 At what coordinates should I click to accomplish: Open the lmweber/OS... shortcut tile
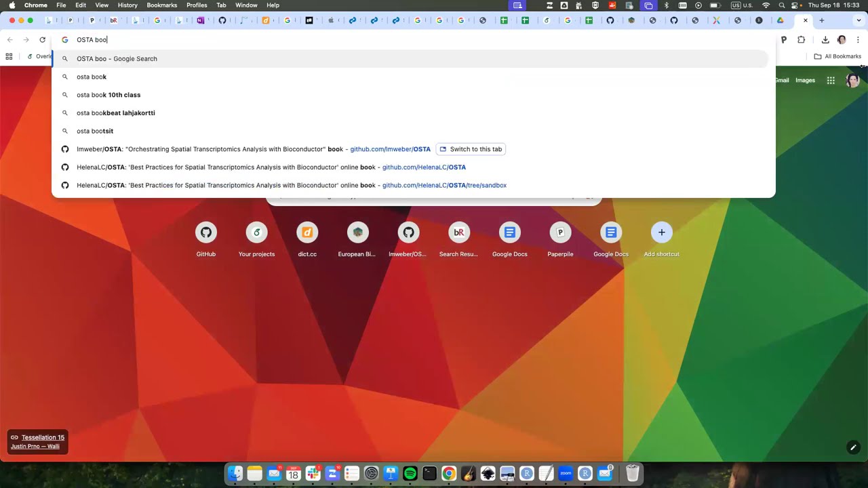pyautogui.click(x=408, y=240)
